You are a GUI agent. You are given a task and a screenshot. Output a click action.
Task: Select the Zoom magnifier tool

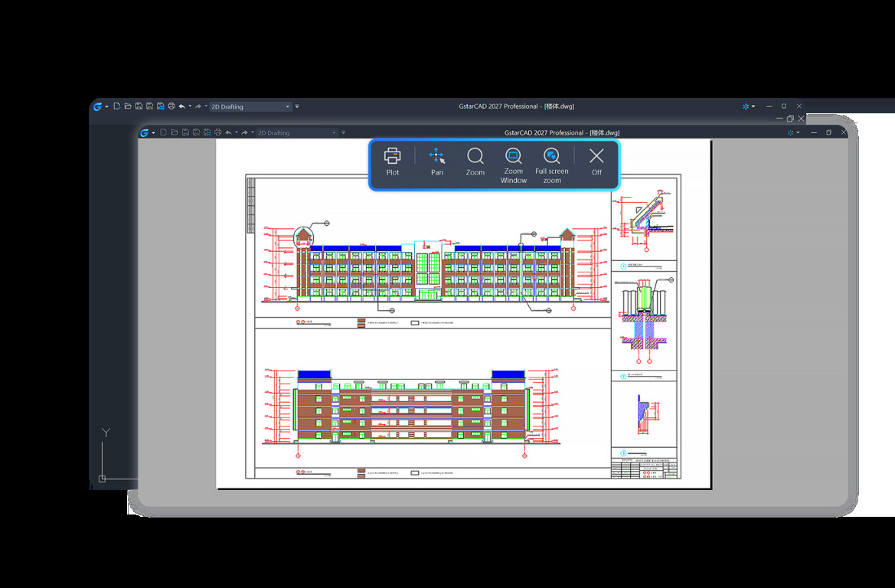coord(475,162)
